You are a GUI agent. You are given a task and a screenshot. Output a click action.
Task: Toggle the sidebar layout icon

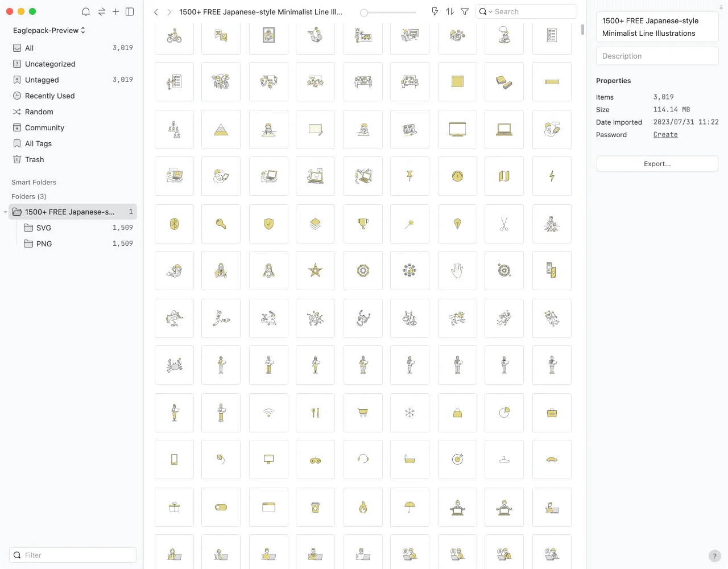(130, 11)
